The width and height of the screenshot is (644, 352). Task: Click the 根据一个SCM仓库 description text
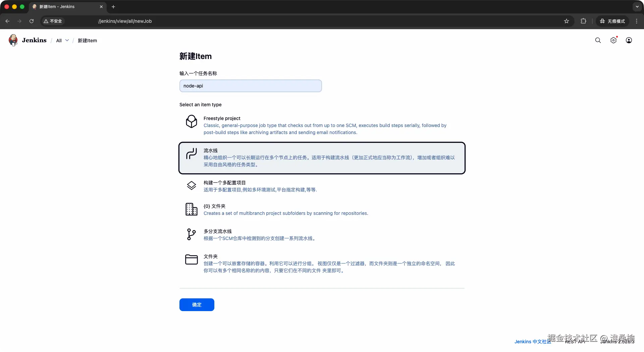coord(260,238)
